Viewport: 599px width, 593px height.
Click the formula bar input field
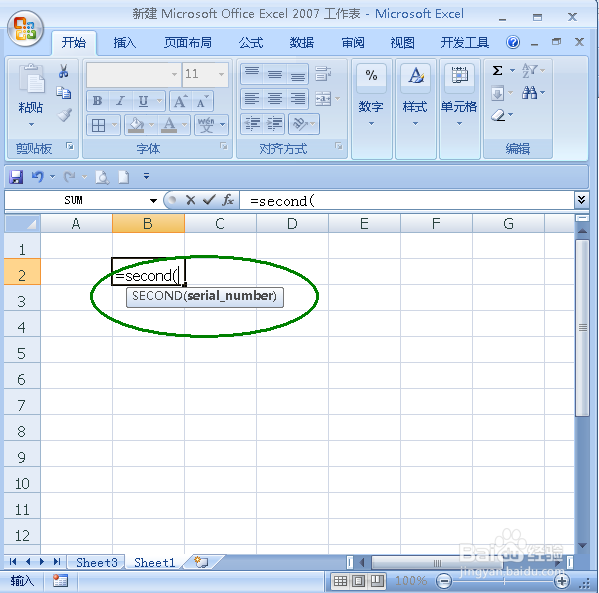pyautogui.click(x=407, y=200)
